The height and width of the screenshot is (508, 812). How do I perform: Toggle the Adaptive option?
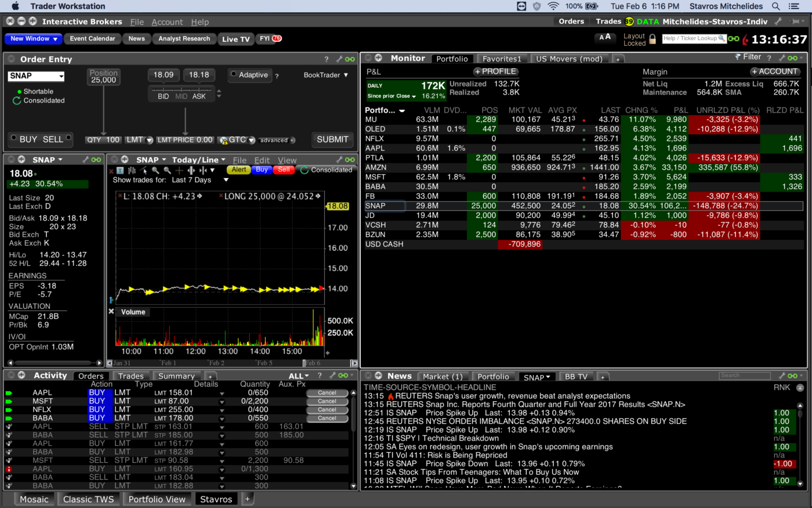click(250, 75)
